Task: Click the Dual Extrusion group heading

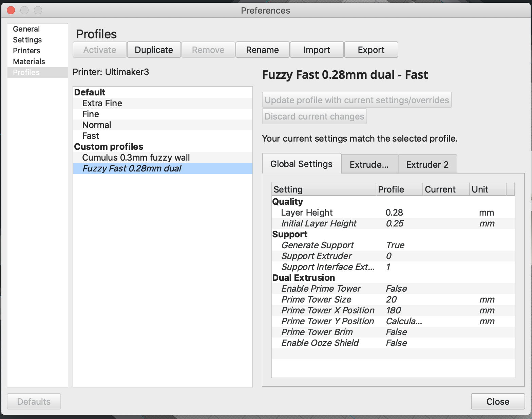Action: pos(304,278)
